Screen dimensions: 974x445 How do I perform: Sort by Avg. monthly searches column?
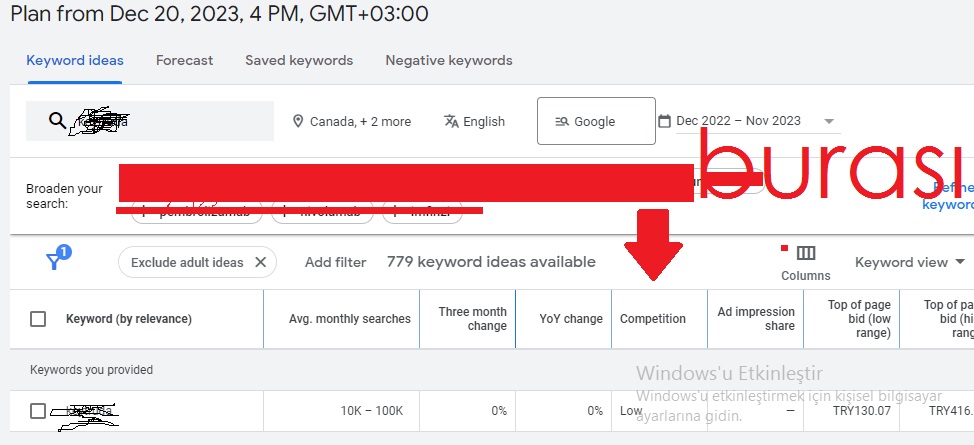[350, 319]
